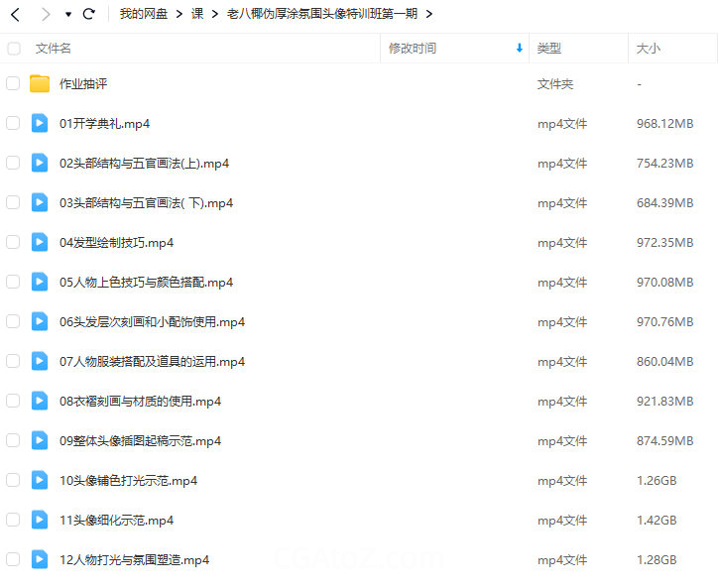Open the navigation history dropdown arrow

[x=67, y=15]
